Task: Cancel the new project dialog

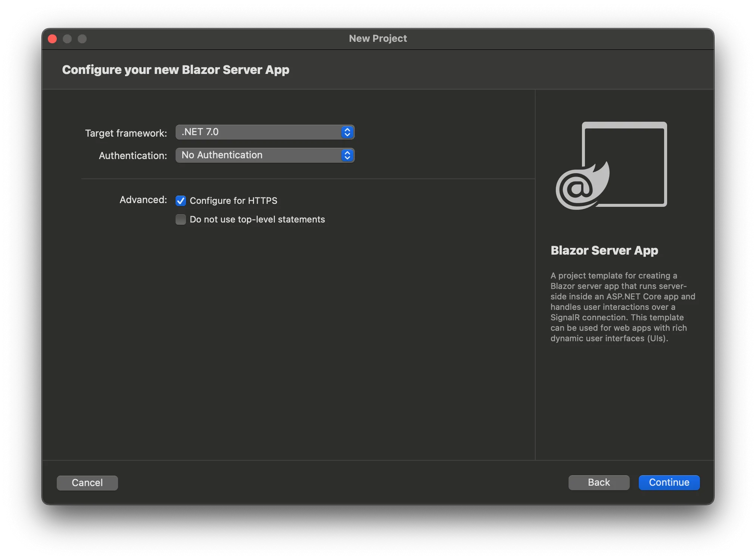Action: click(x=87, y=483)
